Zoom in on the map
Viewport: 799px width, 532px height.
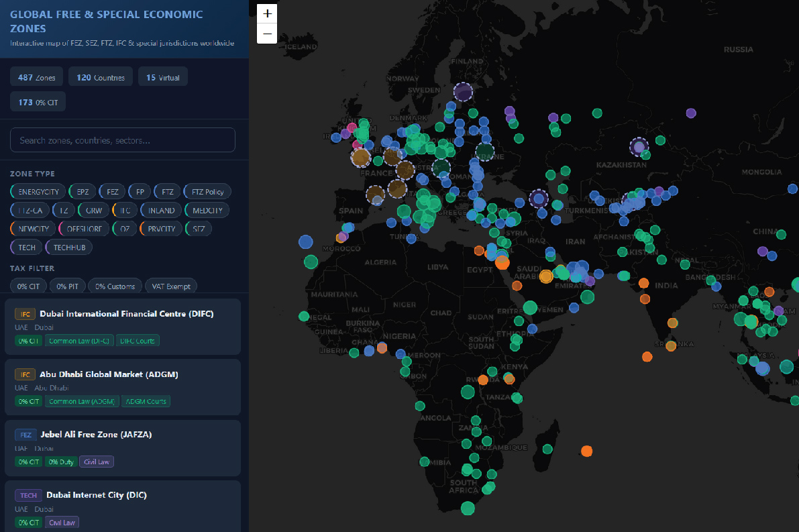(267, 13)
